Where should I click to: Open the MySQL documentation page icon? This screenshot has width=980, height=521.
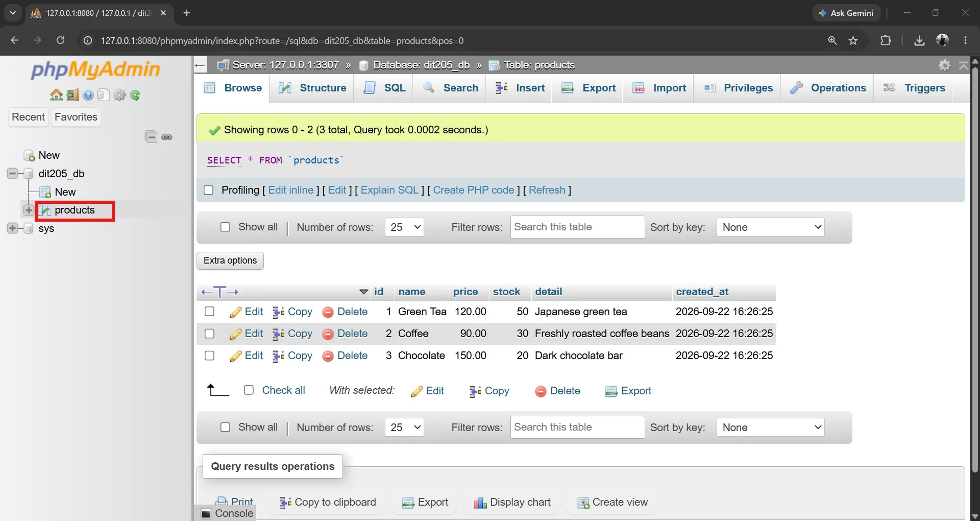[104, 95]
